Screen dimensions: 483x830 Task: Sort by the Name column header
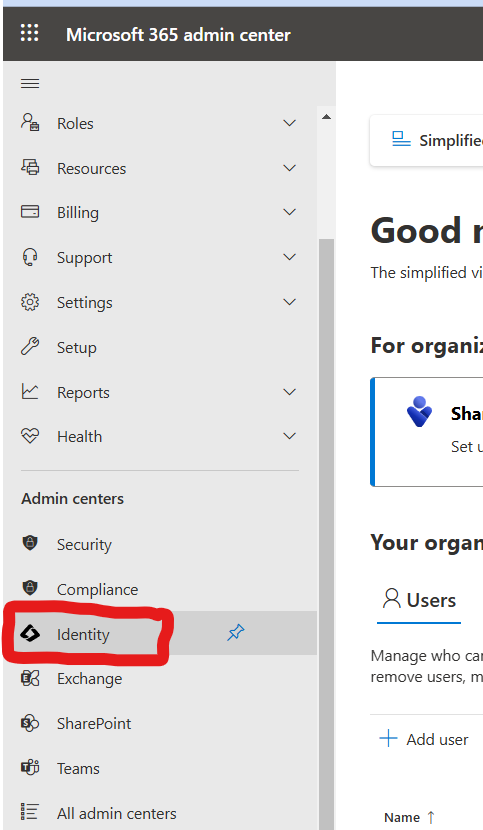click(409, 817)
